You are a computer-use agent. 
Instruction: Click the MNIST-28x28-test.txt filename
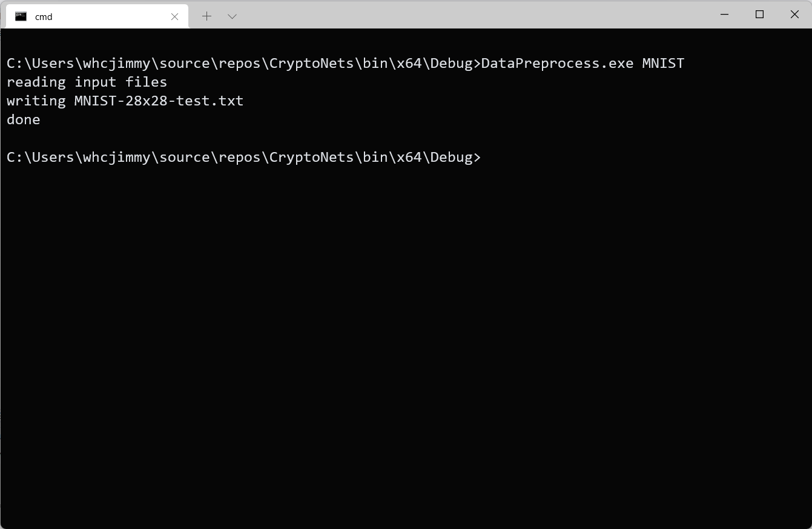click(x=159, y=101)
